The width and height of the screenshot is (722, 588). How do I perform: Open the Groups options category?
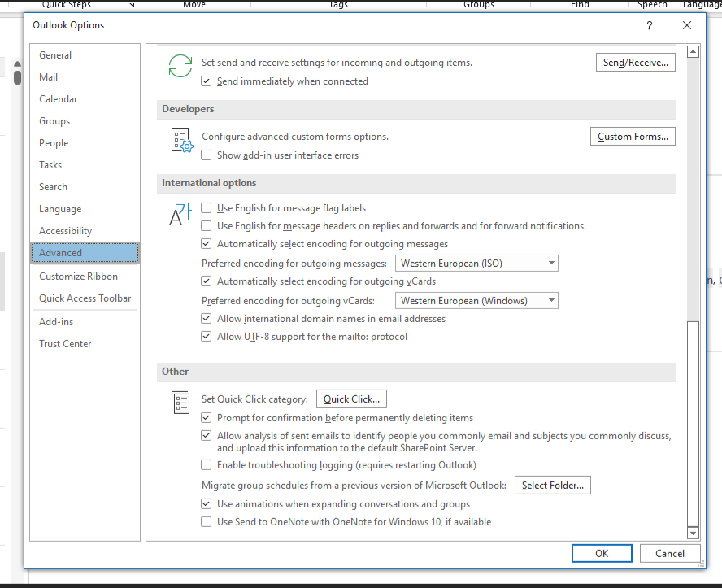click(x=85, y=121)
